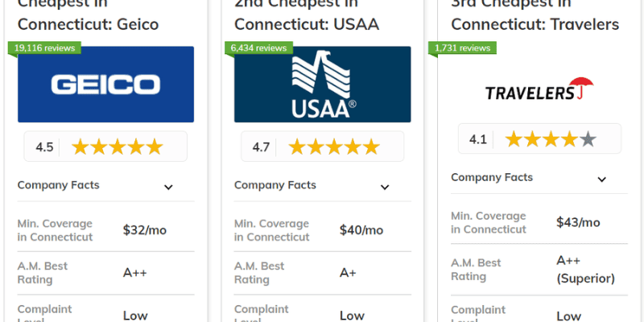Click USAA's 4.7 star rating
Image resolution: width=644 pixels, height=322 pixels.
point(322,147)
